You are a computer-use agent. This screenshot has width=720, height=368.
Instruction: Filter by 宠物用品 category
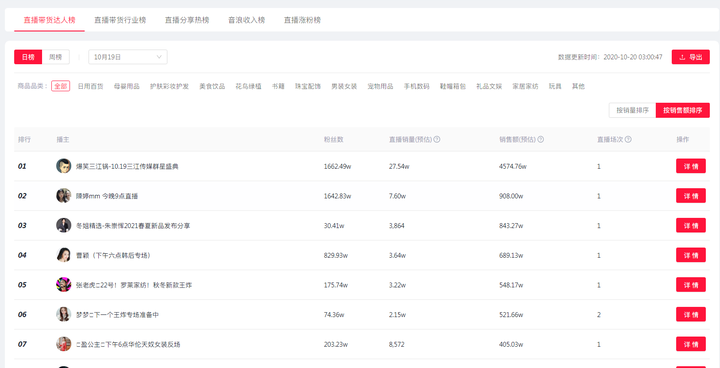tap(380, 86)
